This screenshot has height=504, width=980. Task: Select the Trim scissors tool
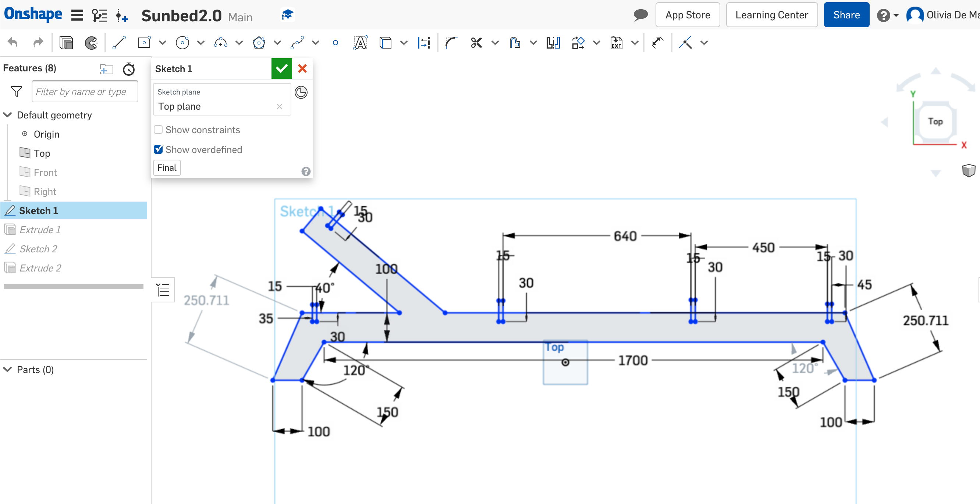[476, 43]
